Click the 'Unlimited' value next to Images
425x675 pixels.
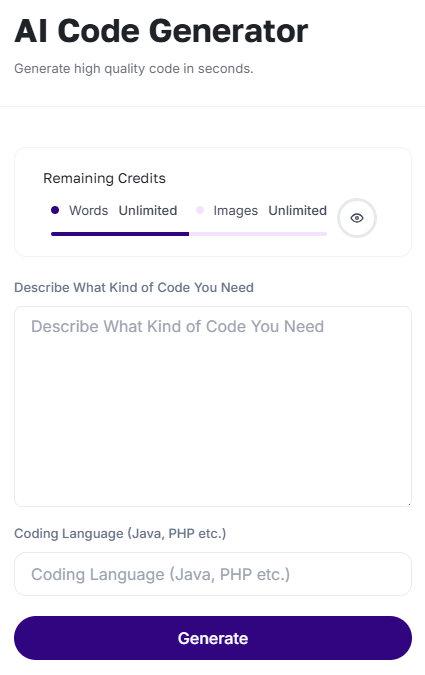(298, 211)
